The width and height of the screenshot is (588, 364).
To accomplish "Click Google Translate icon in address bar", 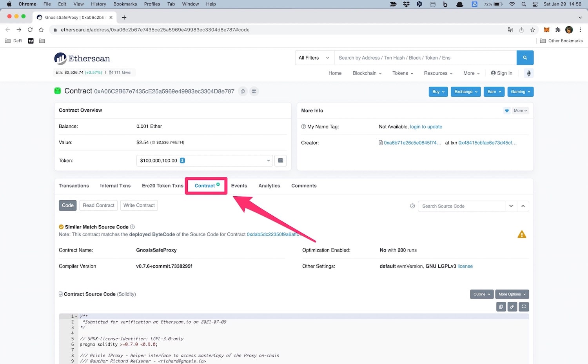I will pyautogui.click(x=510, y=30).
